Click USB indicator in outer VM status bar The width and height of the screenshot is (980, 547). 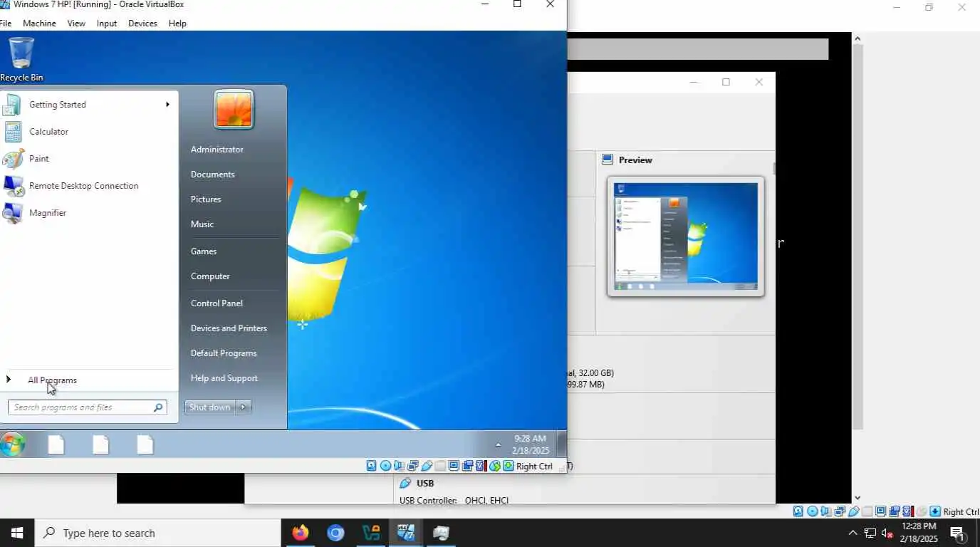pyautogui.click(x=854, y=511)
